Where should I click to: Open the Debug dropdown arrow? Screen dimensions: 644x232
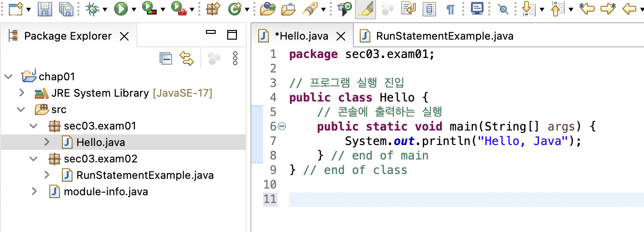click(104, 9)
